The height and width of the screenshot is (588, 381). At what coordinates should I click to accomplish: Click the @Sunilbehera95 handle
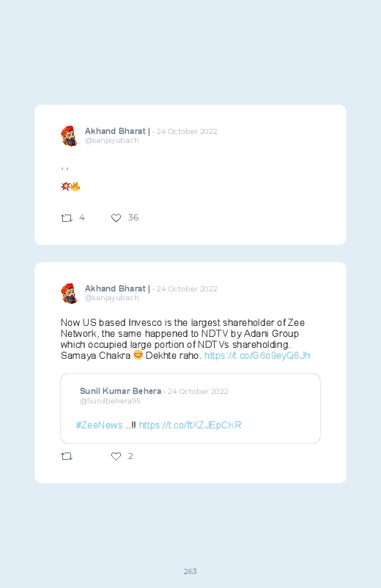tap(110, 401)
